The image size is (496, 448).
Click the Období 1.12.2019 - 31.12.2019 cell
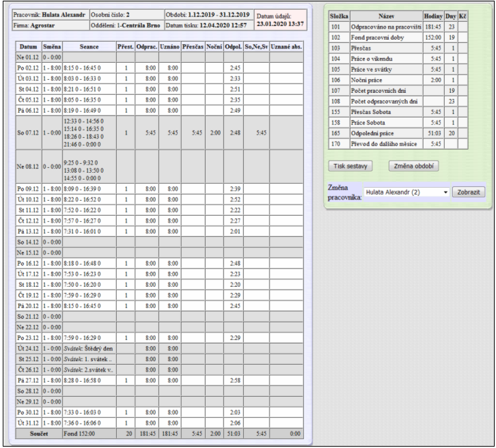tap(209, 15)
